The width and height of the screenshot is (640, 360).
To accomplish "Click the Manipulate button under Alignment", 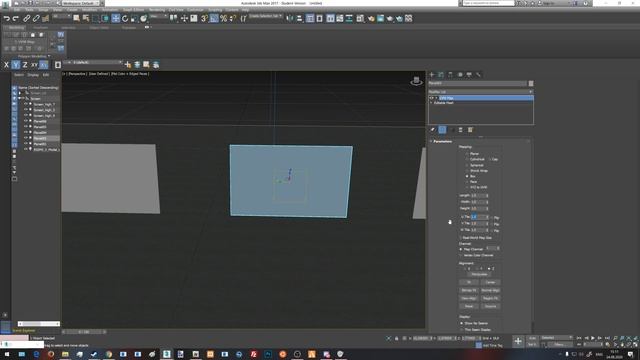I will point(480,275).
